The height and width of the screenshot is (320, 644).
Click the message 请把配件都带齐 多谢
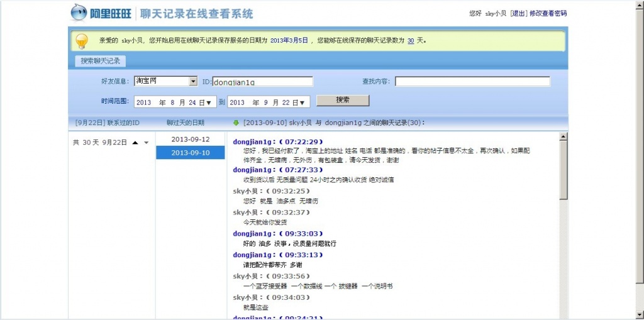pyautogui.click(x=273, y=265)
